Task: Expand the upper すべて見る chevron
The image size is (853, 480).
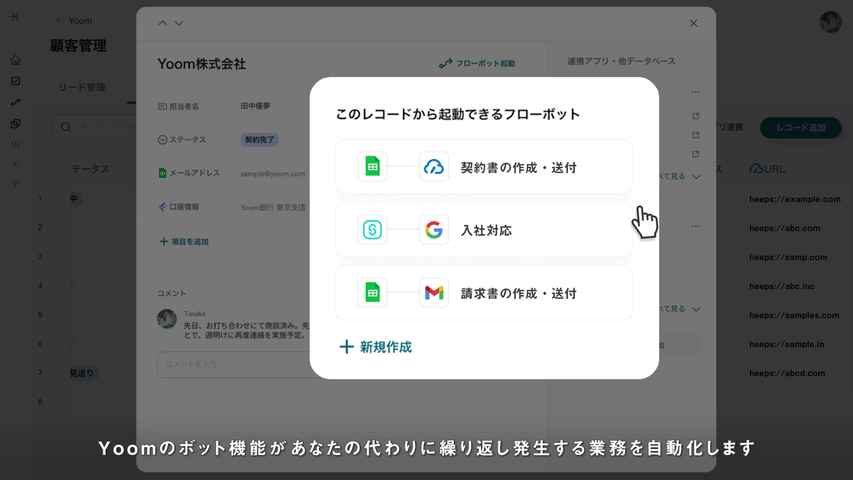Action: click(696, 177)
